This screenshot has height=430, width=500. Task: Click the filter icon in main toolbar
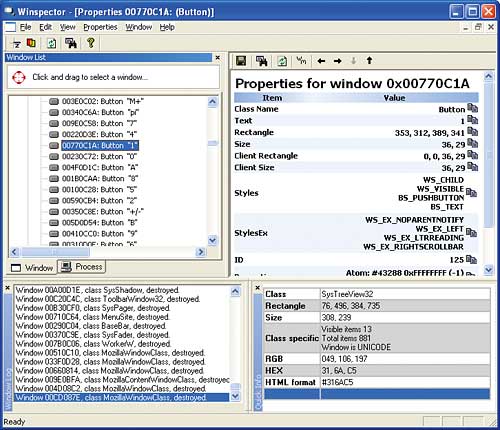[16, 43]
